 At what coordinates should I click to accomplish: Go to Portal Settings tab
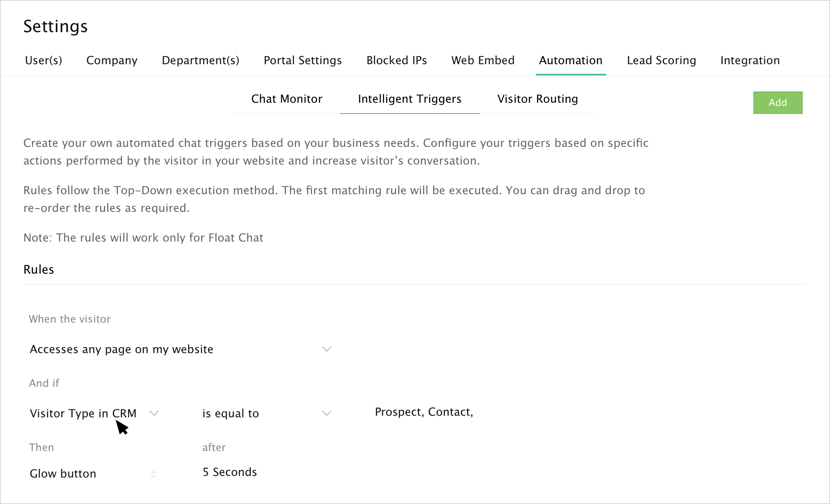tap(303, 60)
